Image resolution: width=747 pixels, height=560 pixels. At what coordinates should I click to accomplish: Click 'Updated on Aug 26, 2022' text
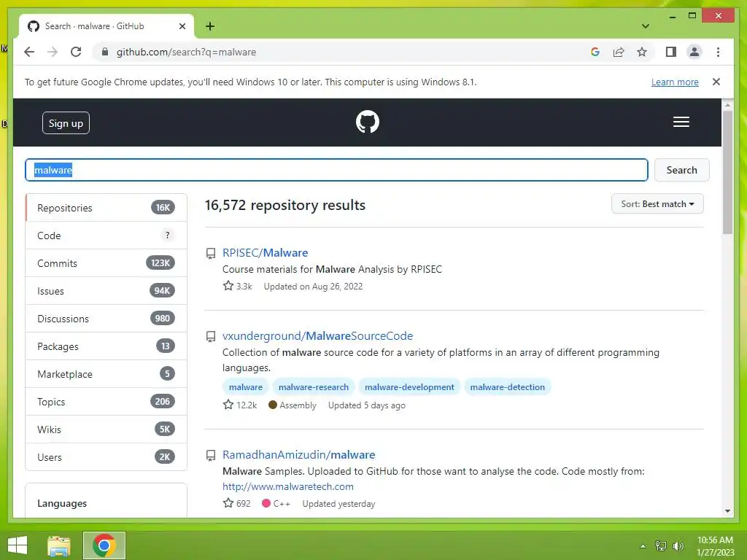click(313, 286)
